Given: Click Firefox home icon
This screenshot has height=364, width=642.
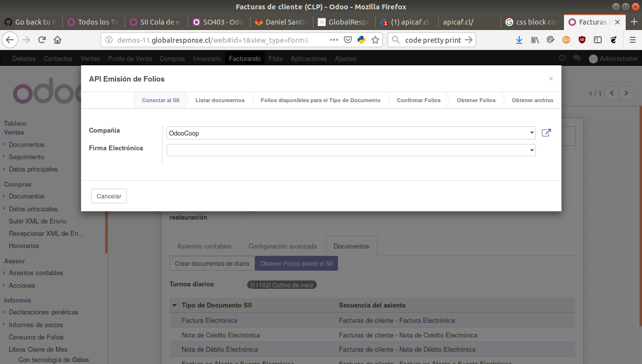Looking at the screenshot, I should (57, 40).
